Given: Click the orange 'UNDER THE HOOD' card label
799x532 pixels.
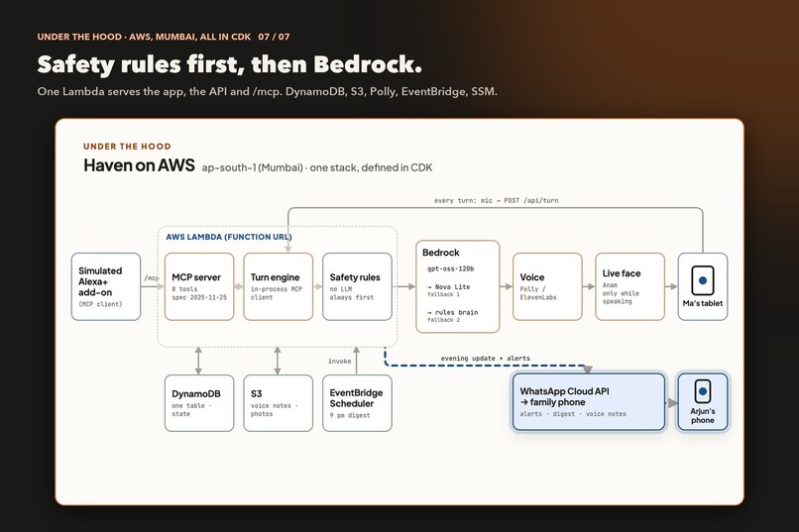Looking at the screenshot, I should click(x=127, y=147).
